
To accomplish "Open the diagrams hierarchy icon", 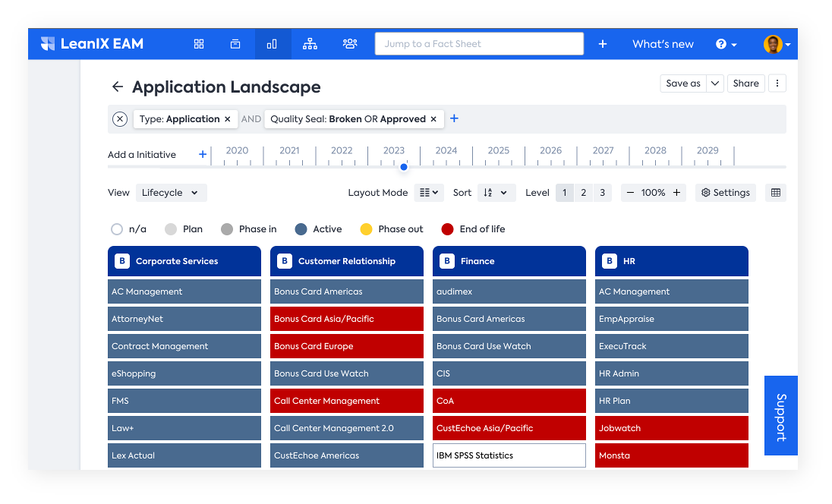I will (310, 44).
